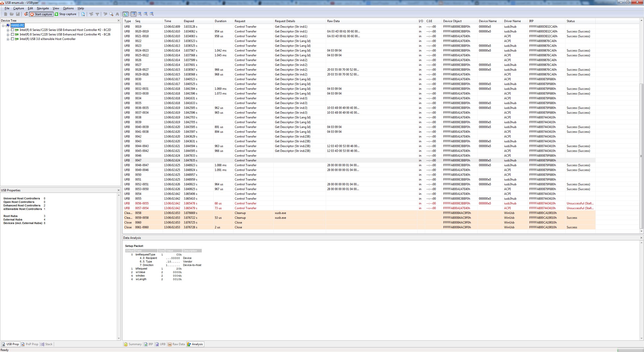Open the Capture menu
The image size is (644, 352).
19,8
